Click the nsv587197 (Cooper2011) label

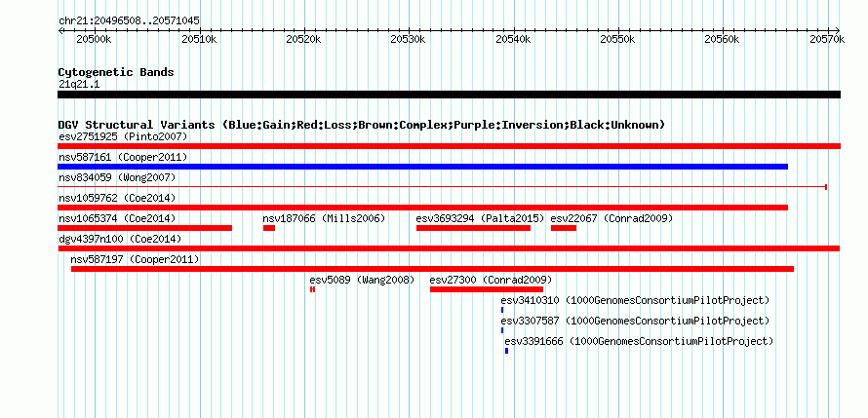[x=135, y=259]
